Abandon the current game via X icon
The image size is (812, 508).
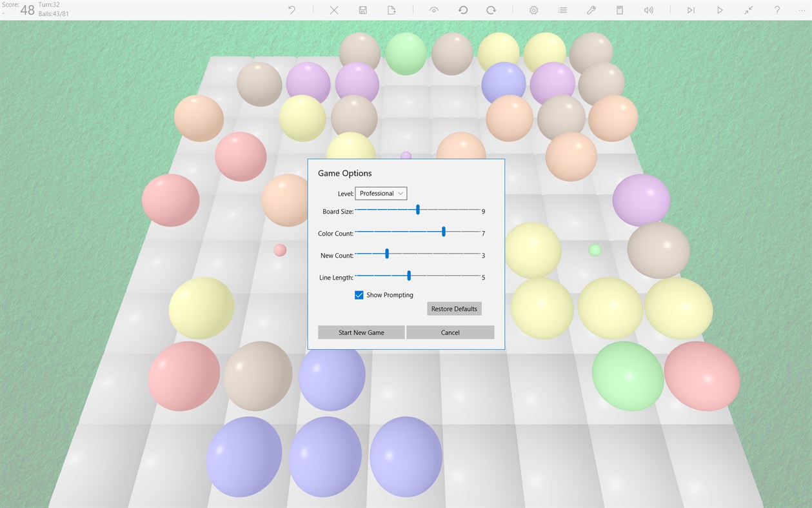333,10
